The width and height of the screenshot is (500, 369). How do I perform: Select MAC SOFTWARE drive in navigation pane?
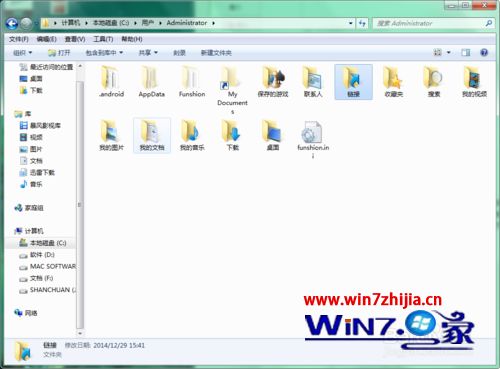tap(48, 266)
